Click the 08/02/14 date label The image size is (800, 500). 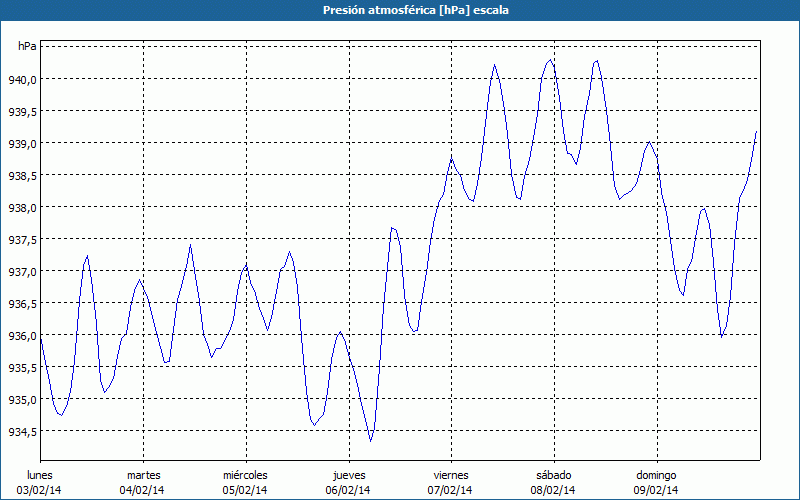click(x=553, y=490)
